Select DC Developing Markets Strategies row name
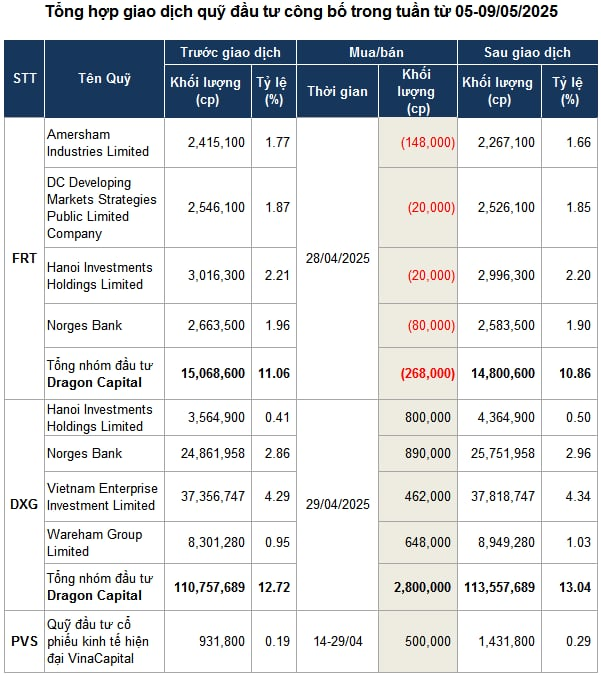This screenshot has width=601, height=677. click(104, 208)
